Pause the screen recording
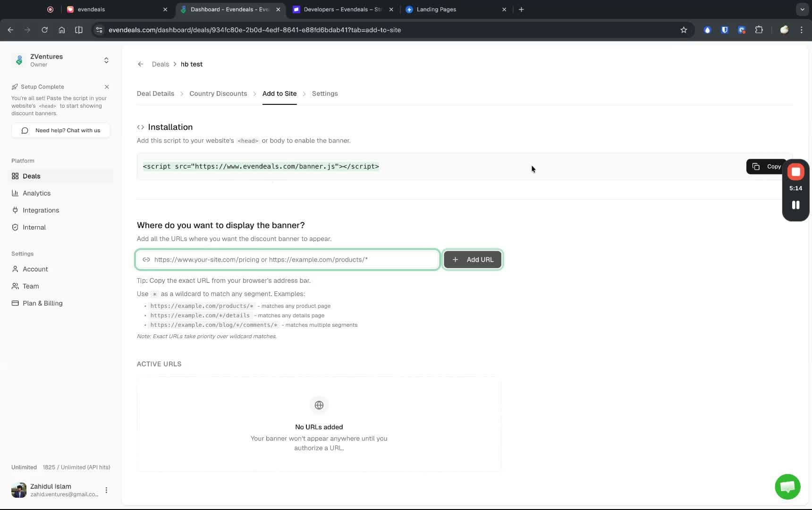Image resolution: width=812 pixels, height=510 pixels. click(x=795, y=205)
